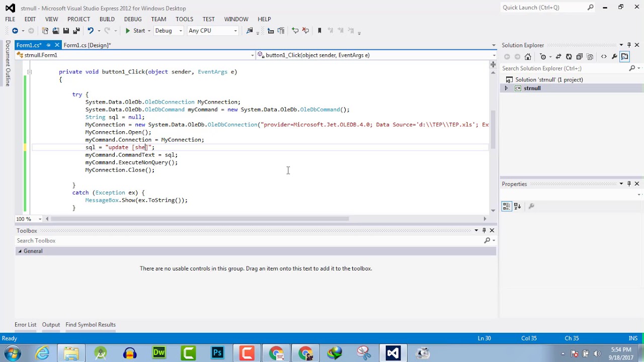Undo last edit using toolbar arrow
644x362 pixels.
click(91, 31)
